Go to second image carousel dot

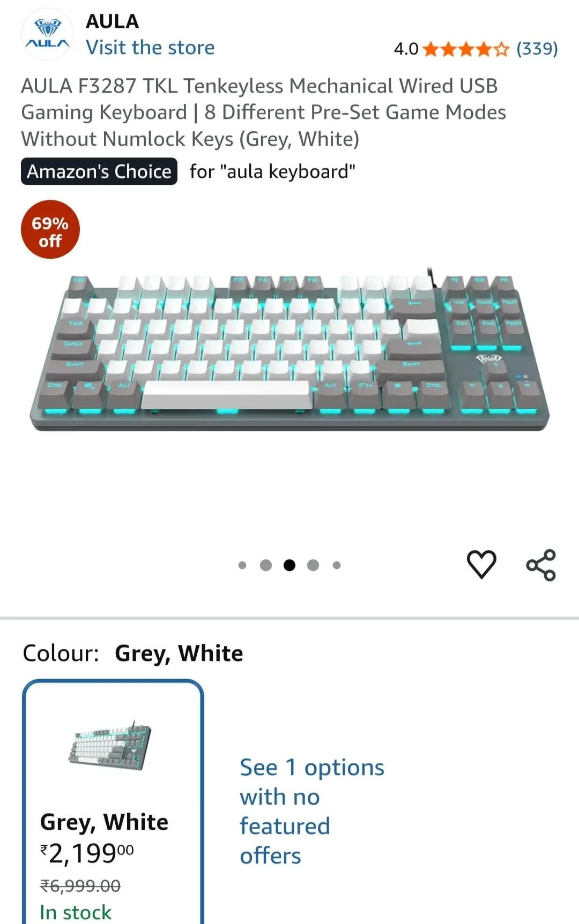click(266, 565)
